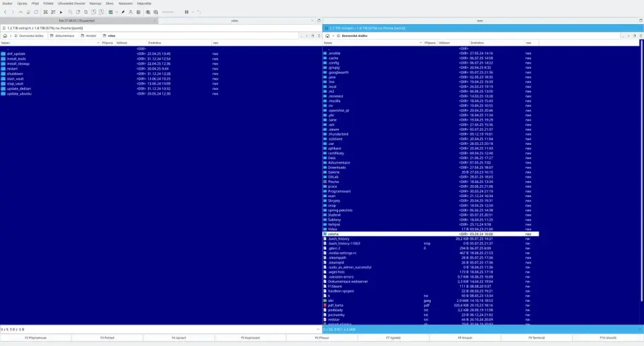This screenshot has width=644, height=346.
Task: Select the .ansible folder in right panel
Action: [x=334, y=54]
